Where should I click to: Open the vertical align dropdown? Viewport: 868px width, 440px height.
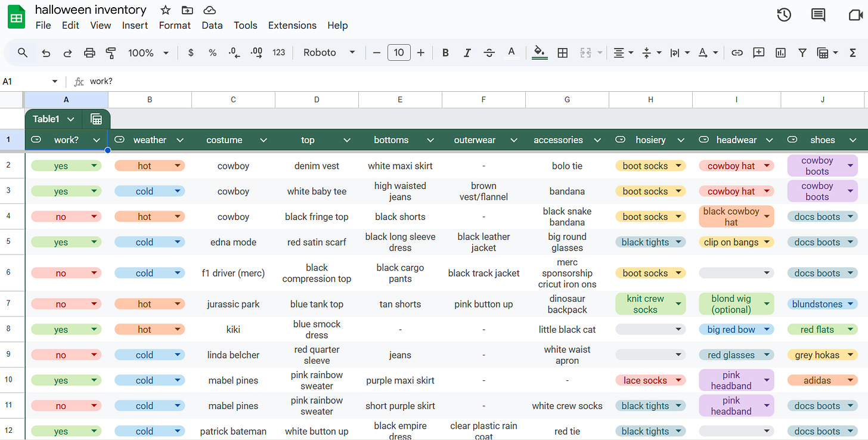(x=652, y=52)
